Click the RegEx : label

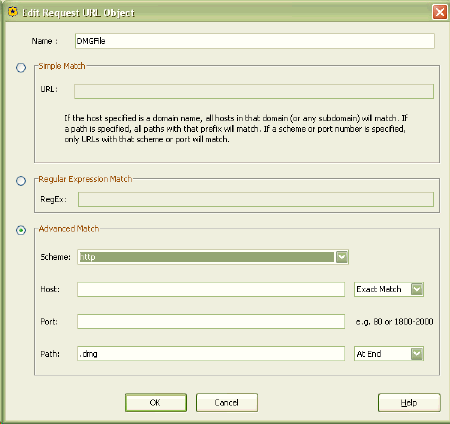[54, 199]
